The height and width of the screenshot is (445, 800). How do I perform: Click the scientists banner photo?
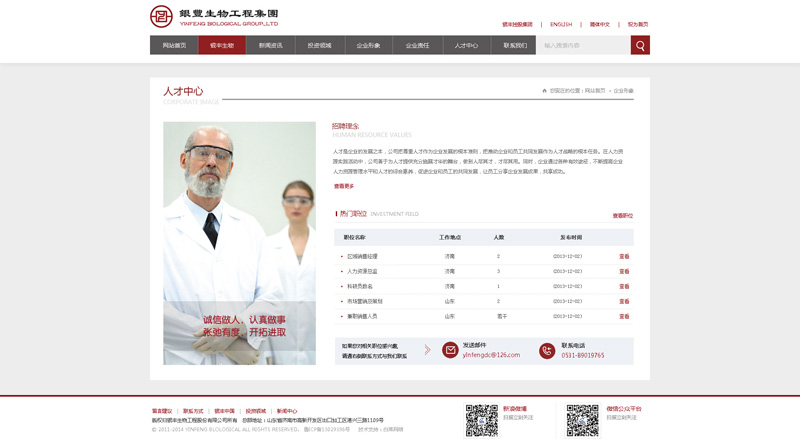point(240,243)
